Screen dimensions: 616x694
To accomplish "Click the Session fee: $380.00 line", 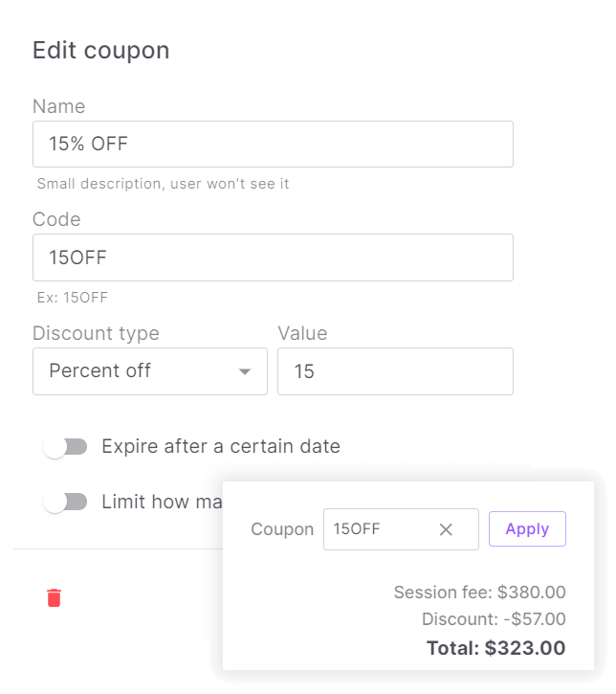I will pyautogui.click(x=479, y=593).
